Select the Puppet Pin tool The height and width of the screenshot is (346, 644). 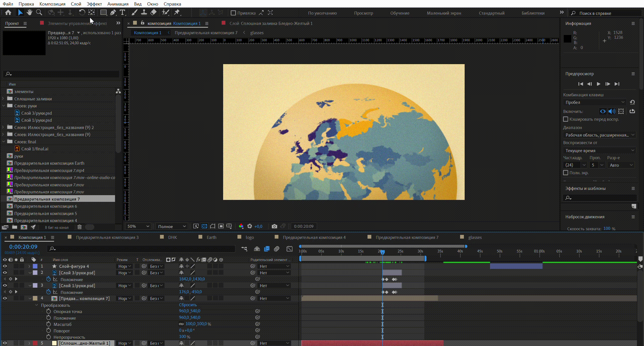click(177, 12)
